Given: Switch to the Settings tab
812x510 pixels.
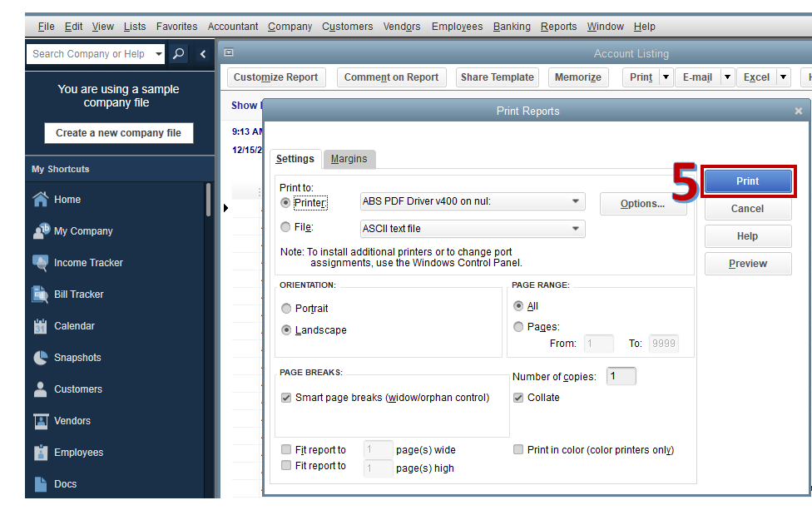Looking at the screenshot, I should click(295, 159).
